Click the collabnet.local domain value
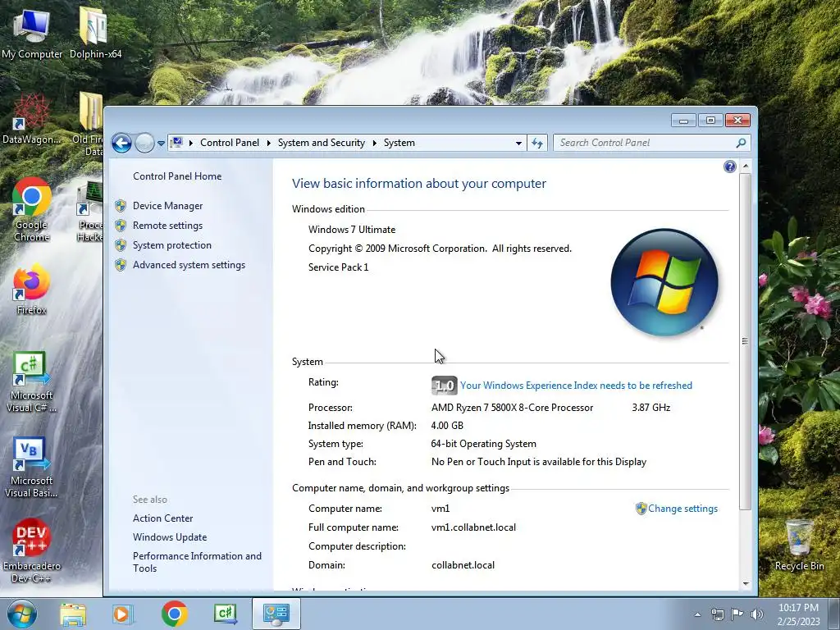 pyautogui.click(x=463, y=565)
